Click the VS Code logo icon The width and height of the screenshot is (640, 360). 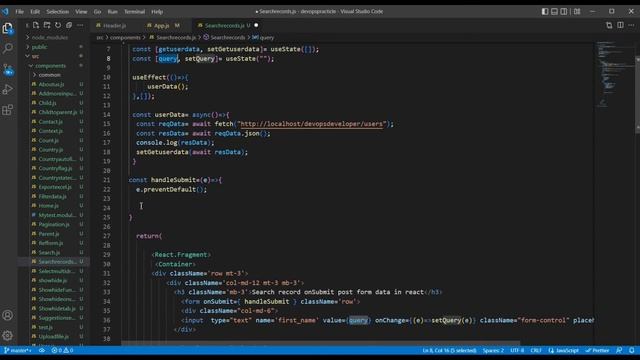5,11
